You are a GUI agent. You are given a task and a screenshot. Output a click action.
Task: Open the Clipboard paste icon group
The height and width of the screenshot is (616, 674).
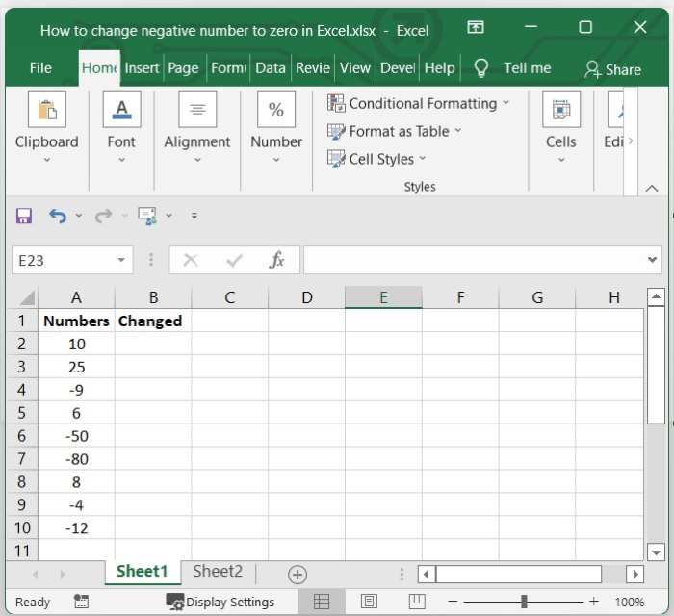point(46,110)
